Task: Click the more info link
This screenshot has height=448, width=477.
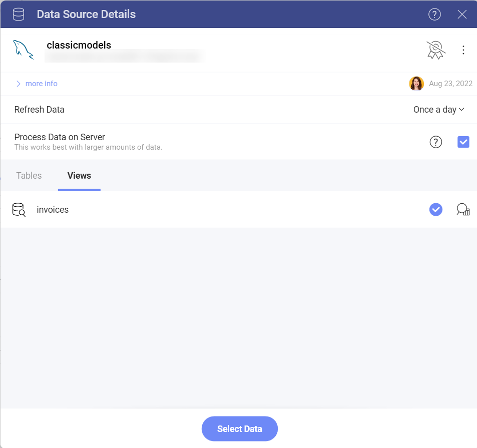Action: pos(42,84)
